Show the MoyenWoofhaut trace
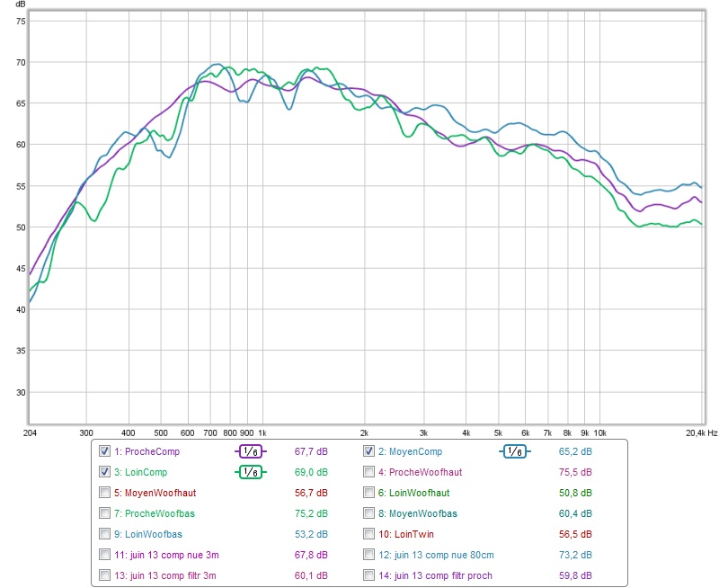Viewport: 719px width, 588px height. [105, 493]
